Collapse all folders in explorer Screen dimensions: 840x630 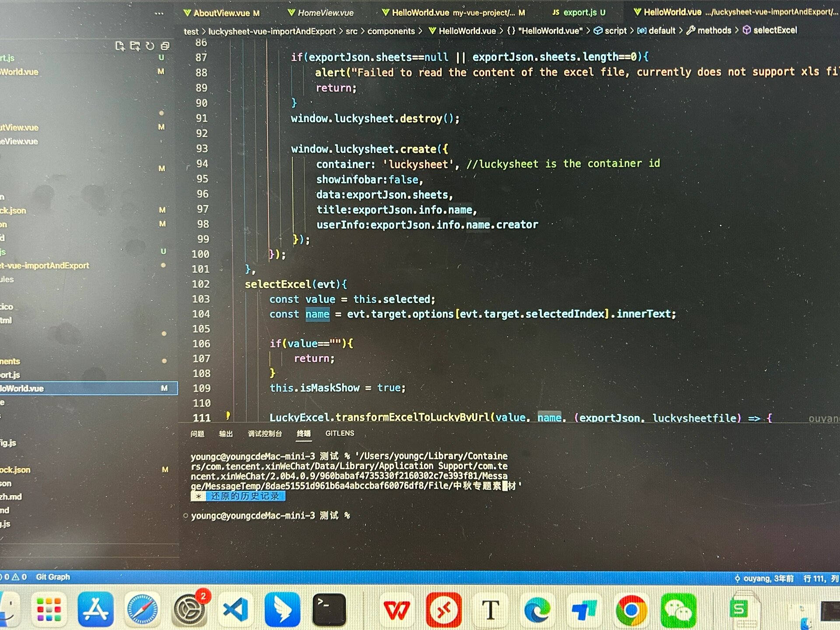click(x=165, y=46)
